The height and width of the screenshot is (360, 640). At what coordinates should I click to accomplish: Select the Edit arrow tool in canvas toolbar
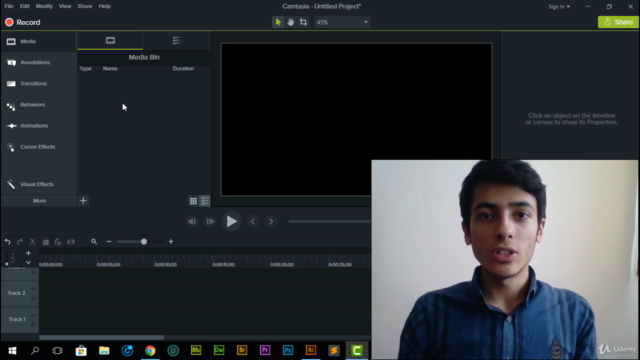tap(278, 22)
